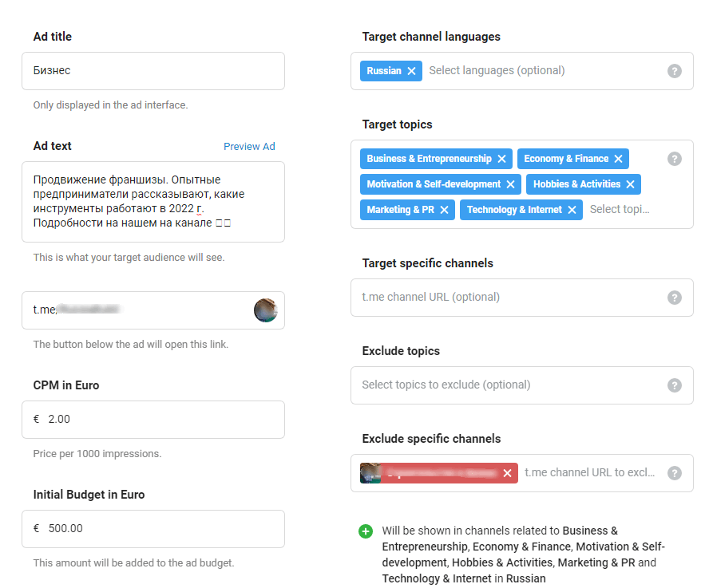Screen dimensions: 705x588
Task: Remove Economy & Finance topic tag
Action: point(618,159)
